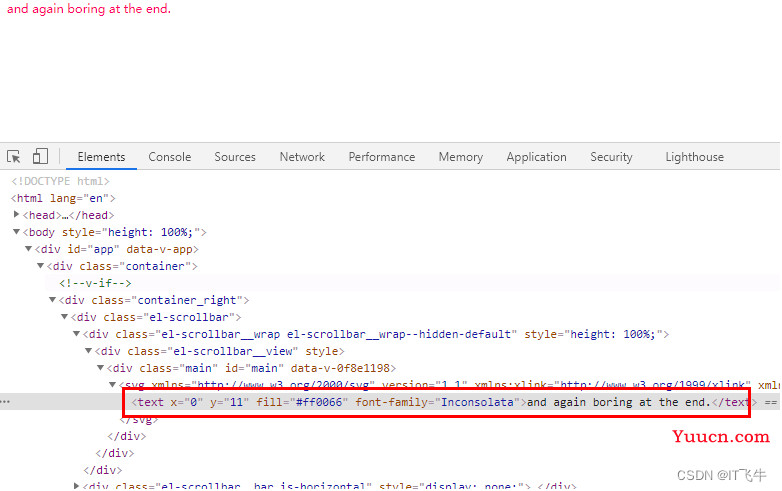
Task: Activate the inspect element picker icon
Action: [x=14, y=157]
